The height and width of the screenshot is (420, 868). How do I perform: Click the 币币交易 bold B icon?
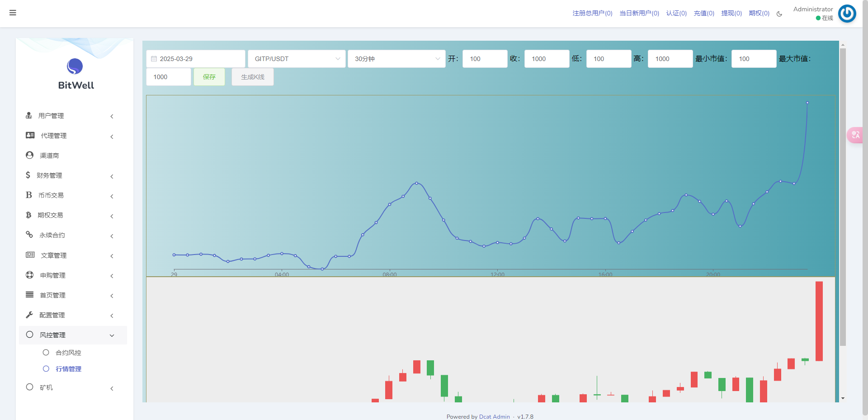(x=29, y=195)
